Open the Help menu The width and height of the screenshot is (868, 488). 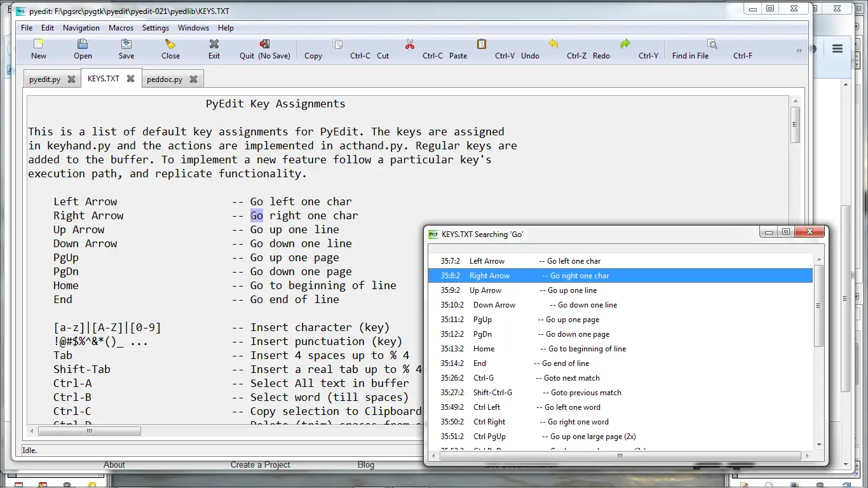(x=226, y=28)
